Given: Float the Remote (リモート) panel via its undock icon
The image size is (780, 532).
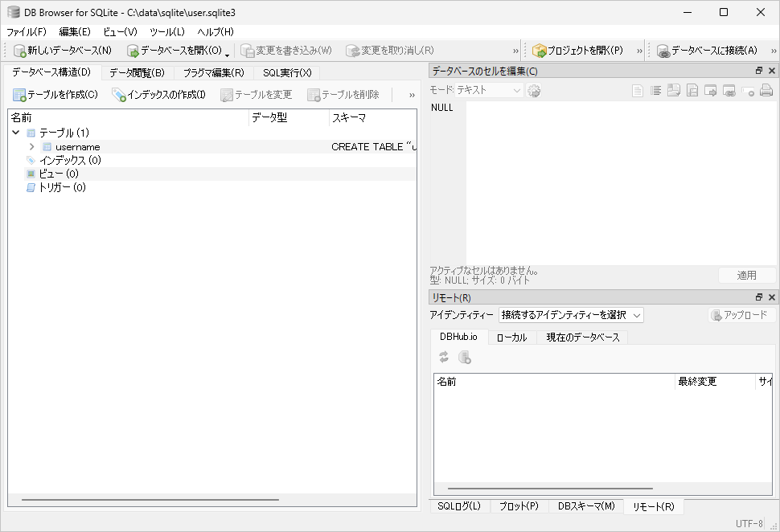Looking at the screenshot, I should pos(759,297).
